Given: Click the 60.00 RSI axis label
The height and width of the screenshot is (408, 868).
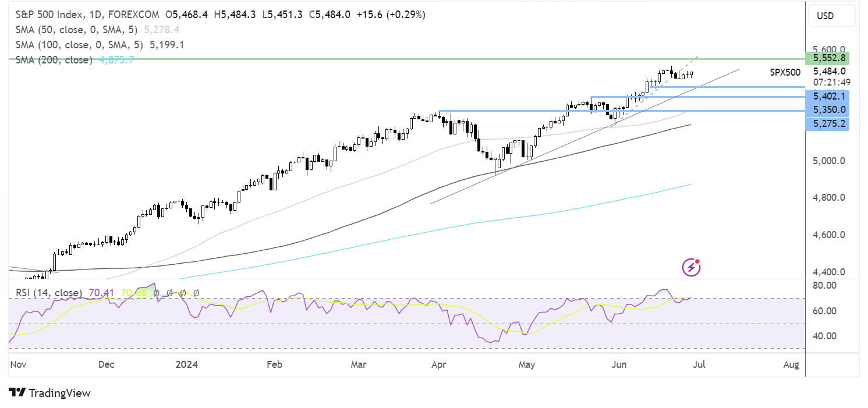Looking at the screenshot, I should pyautogui.click(x=825, y=311).
